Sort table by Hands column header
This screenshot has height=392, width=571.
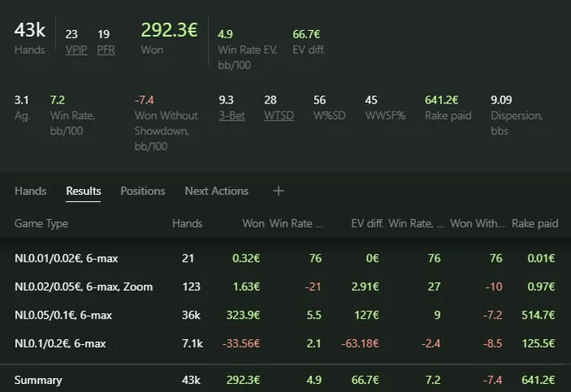[x=187, y=223]
